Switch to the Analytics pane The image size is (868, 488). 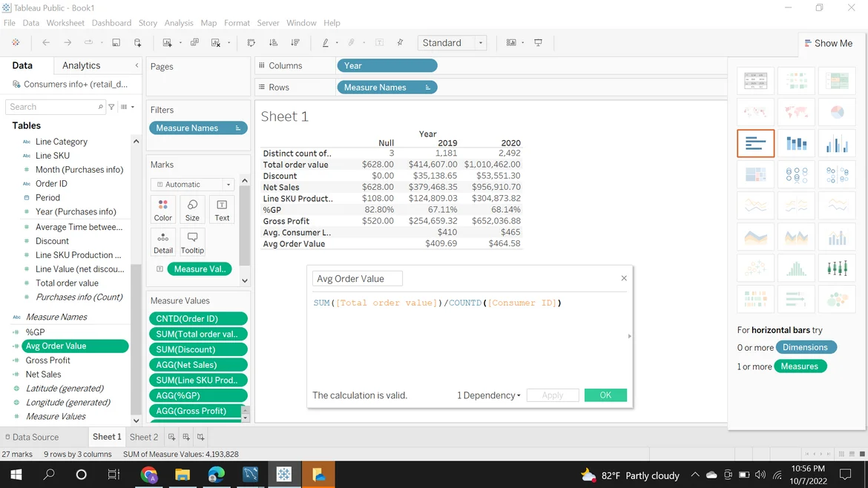81,65
